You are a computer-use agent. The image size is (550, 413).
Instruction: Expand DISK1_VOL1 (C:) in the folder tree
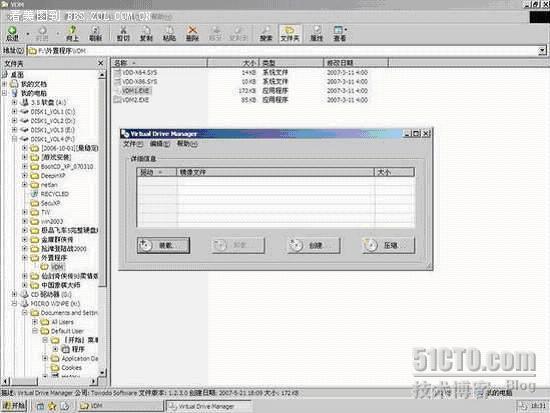click(x=14, y=111)
